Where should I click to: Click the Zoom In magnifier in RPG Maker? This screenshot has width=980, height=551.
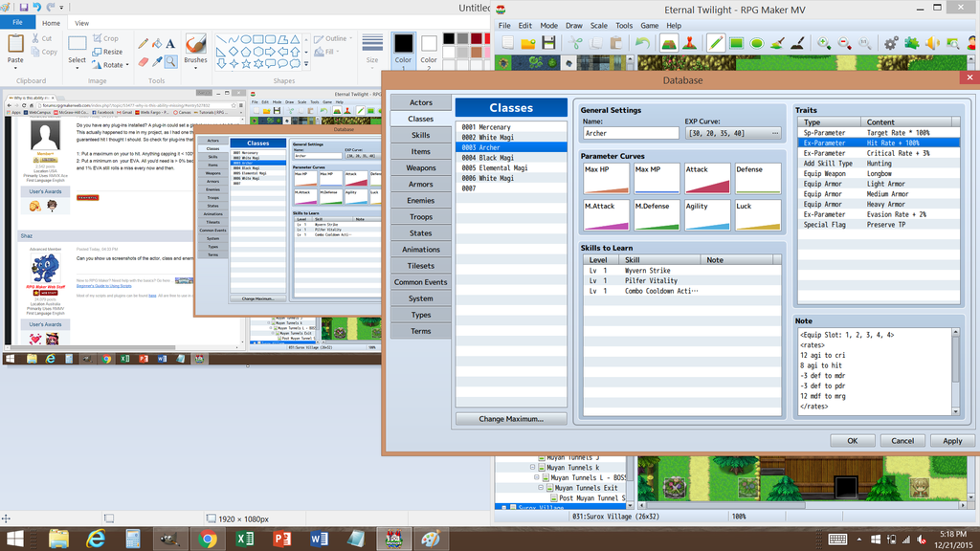click(x=823, y=43)
